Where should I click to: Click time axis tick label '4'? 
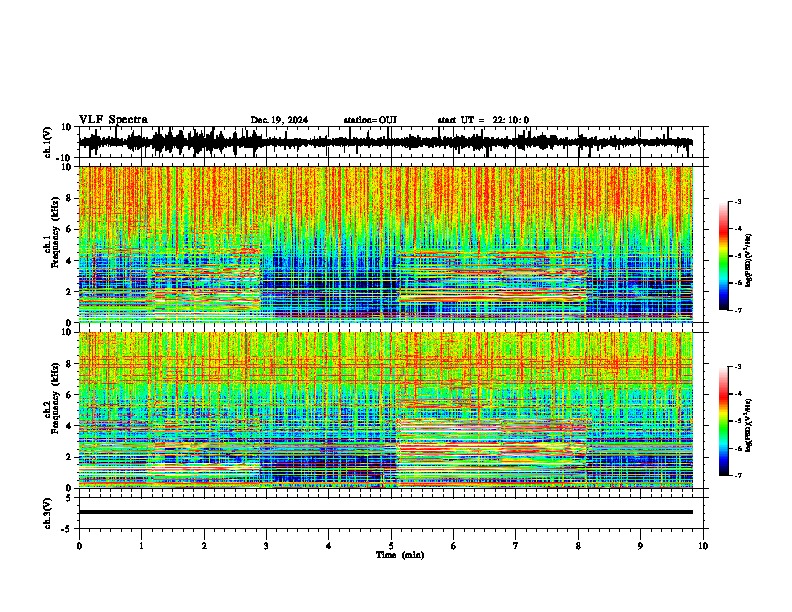[329, 546]
